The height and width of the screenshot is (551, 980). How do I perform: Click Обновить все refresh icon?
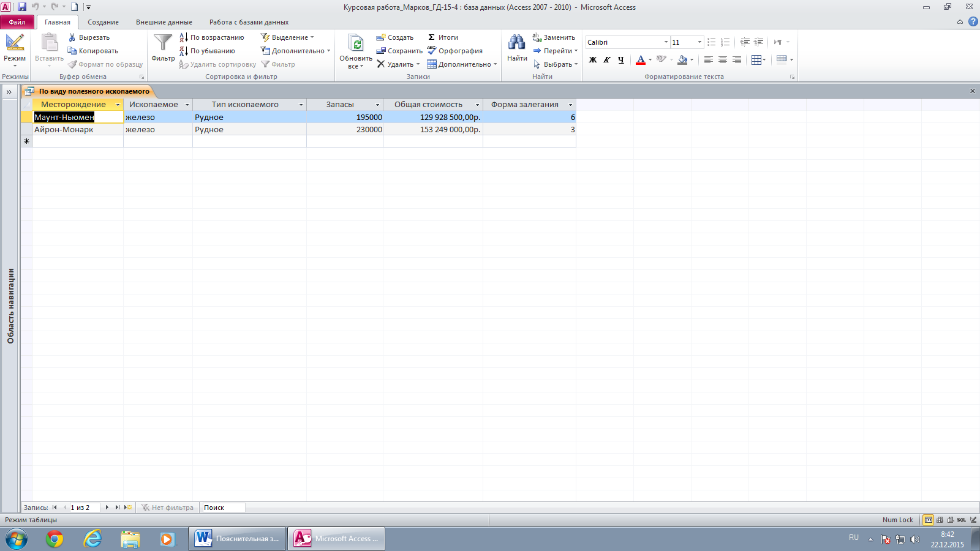click(x=356, y=51)
